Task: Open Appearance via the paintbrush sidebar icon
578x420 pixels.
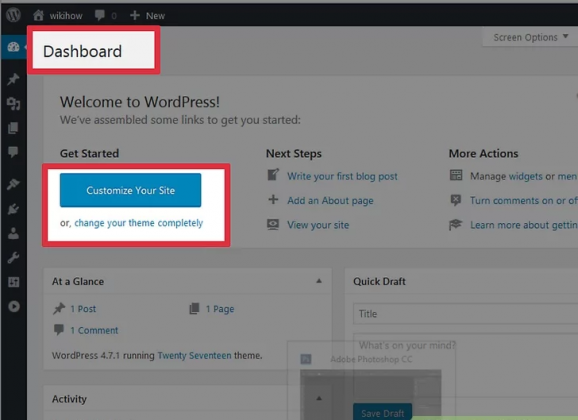Action: click(13, 184)
